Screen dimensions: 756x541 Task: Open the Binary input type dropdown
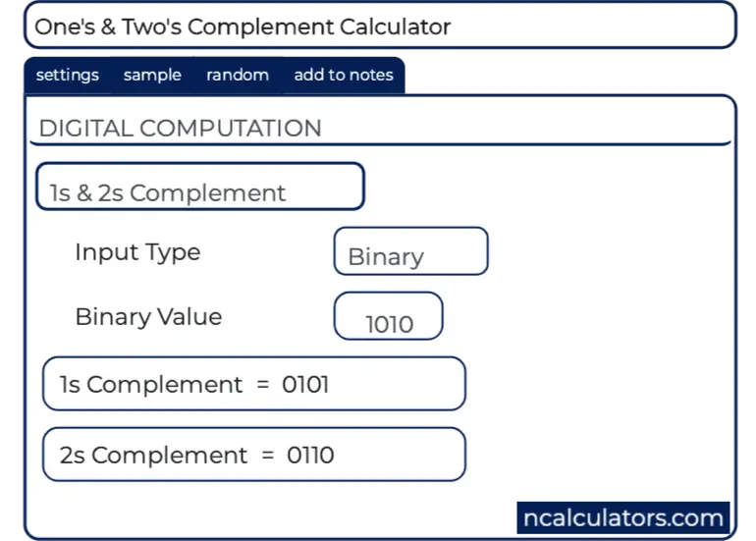(410, 252)
